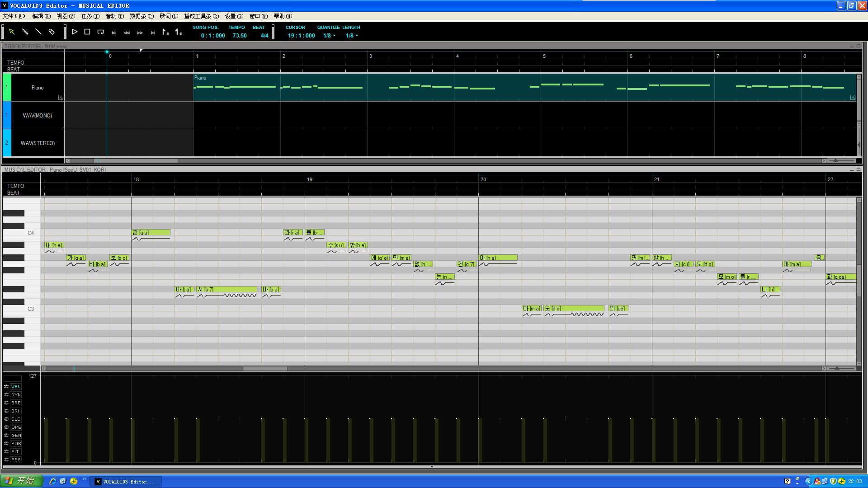Select the BRI parameter button

point(16,411)
